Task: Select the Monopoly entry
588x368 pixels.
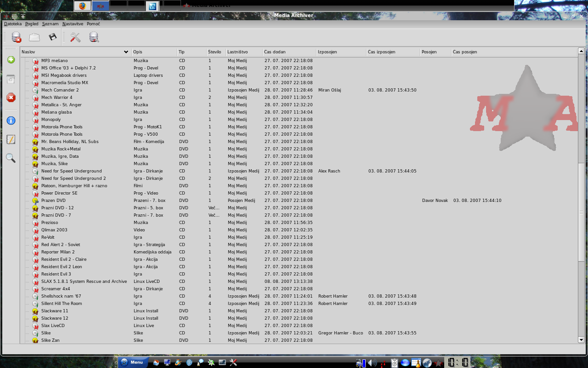Action: tap(51, 120)
